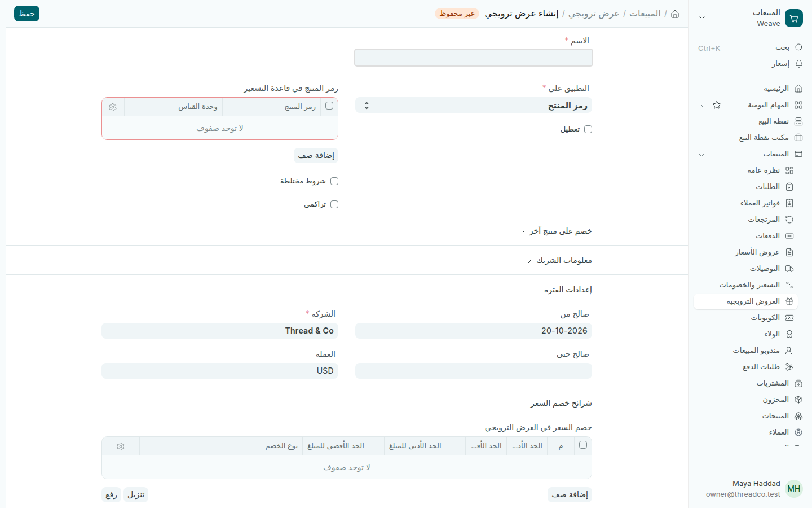Click the percent icon for التسعير والخصومات

point(789,285)
